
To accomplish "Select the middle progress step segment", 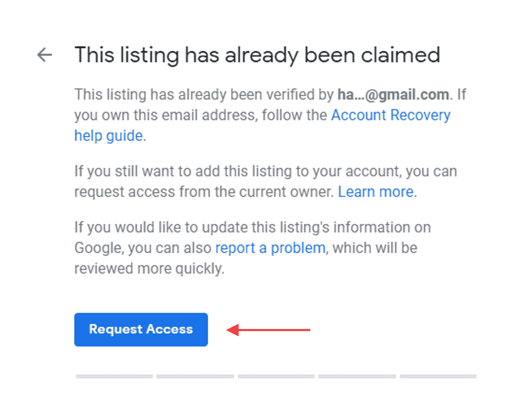I will click(x=276, y=377).
